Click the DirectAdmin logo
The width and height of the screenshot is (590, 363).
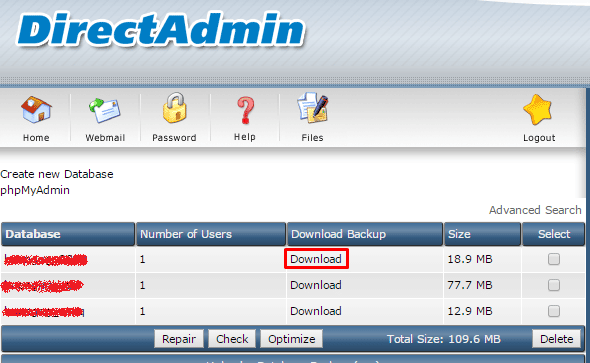pyautogui.click(x=161, y=30)
